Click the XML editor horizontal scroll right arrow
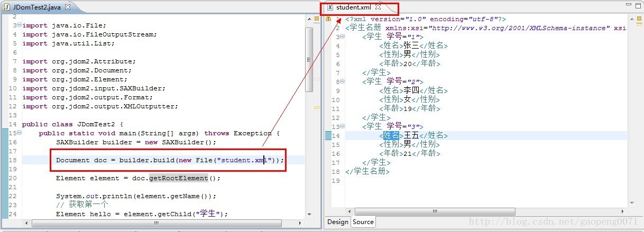The height and width of the screenshot is (232, 644). click(623, 212)
